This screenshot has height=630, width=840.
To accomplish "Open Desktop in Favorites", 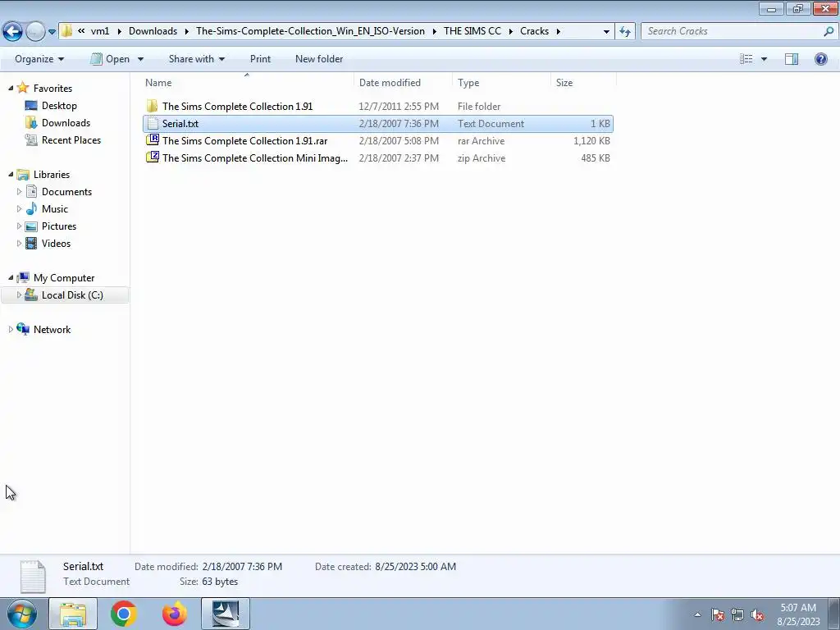I will pyautogui.click(x=59, y=106).
